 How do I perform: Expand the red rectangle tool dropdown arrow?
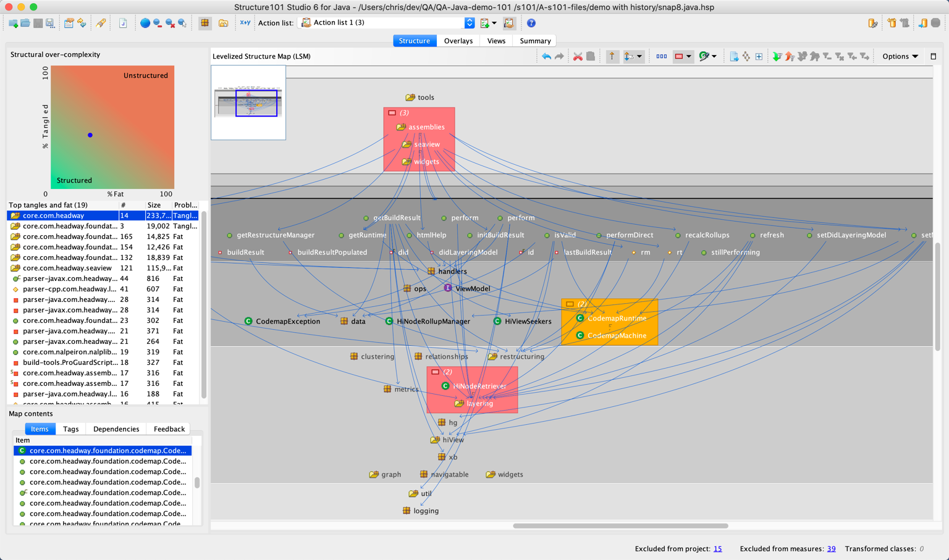click(689, 56)
